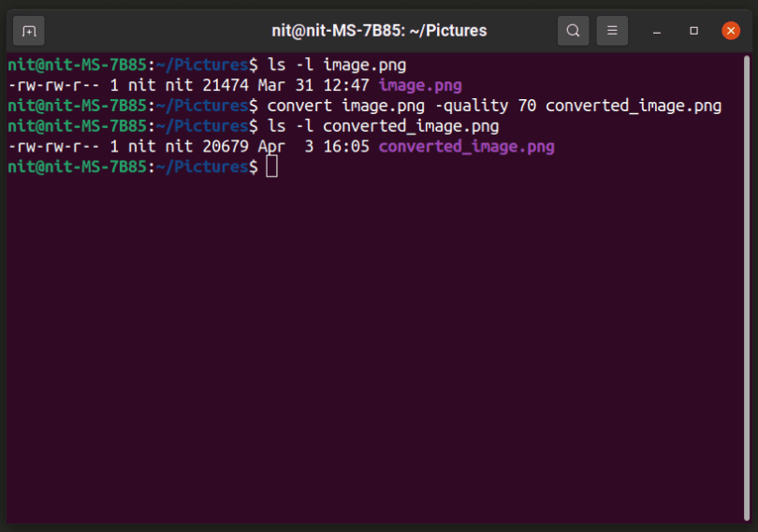
Task: Click the first line's -rw-rw-r-- permissions
Action: click(54, 85)
